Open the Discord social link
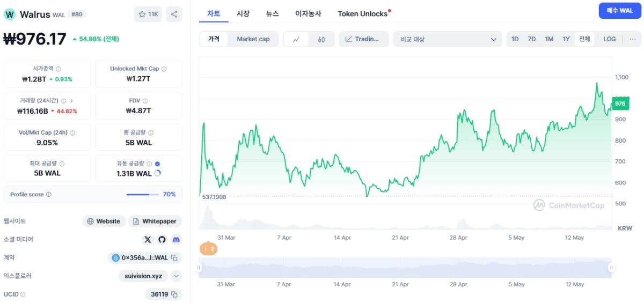This screenshot has width=644, height=303. coord(176,240)
